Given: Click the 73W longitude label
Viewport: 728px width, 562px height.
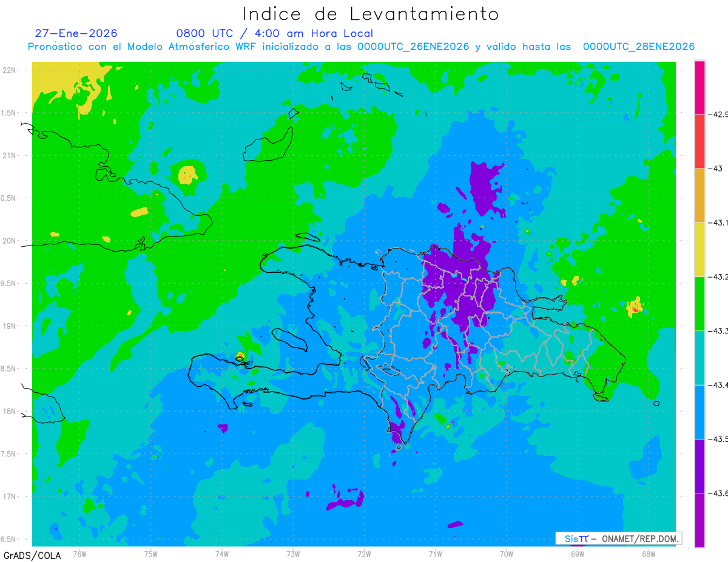Looking at the screenshot, I should click(293, 553).
